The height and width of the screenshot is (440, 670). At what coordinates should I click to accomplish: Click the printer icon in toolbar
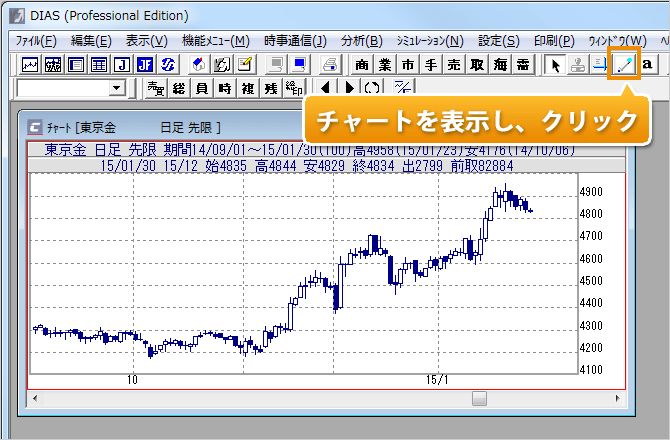tap(328, 64)
